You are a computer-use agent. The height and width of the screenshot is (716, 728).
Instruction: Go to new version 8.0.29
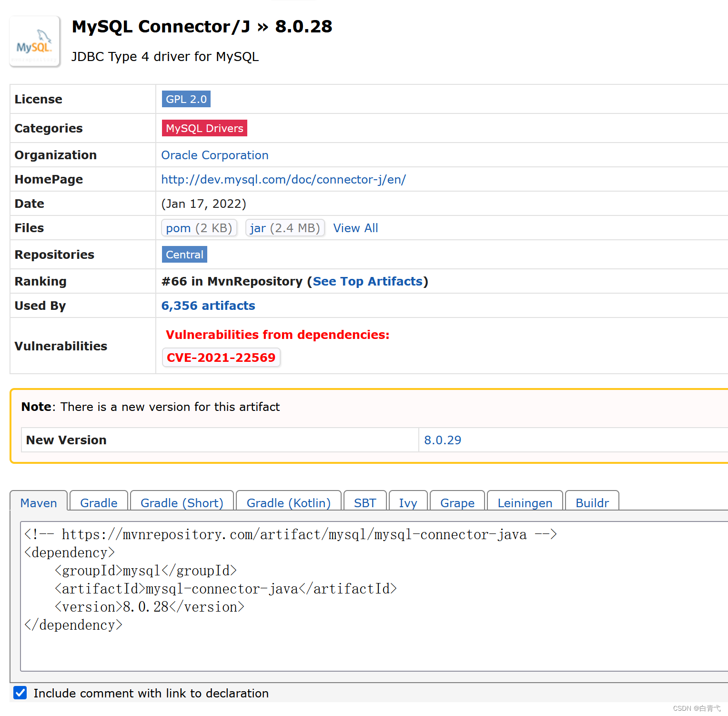pos(443,440)
